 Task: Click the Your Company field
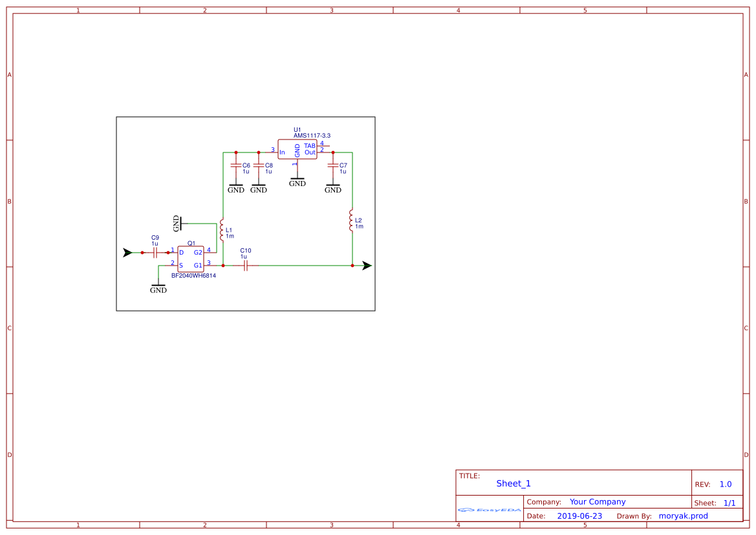[x=597, y=501]
